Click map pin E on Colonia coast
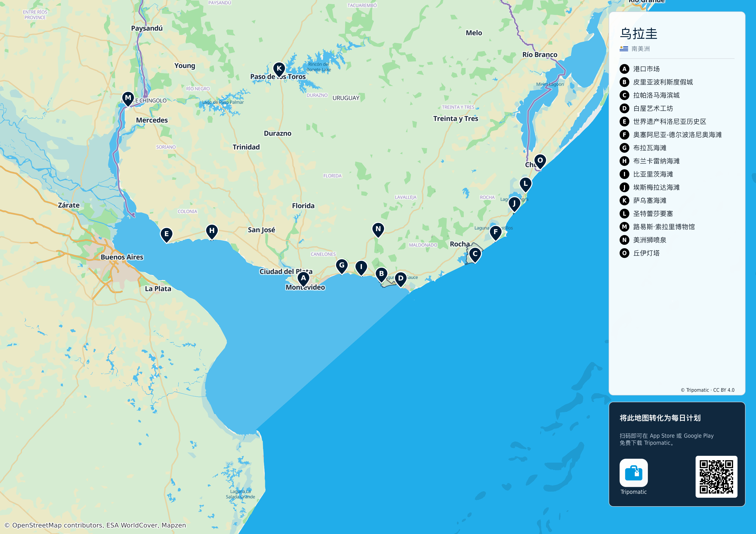 [x=167, y=235]
